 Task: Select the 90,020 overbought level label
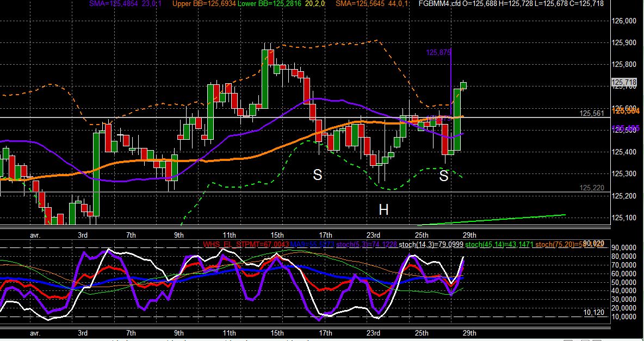[593, 243]
